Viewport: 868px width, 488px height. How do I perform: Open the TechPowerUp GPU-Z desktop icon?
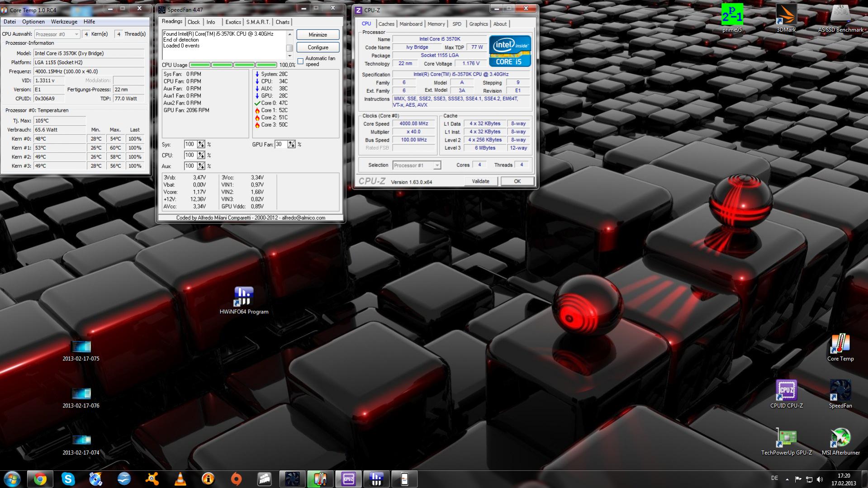pyautogui.click(x=786, y=441)
